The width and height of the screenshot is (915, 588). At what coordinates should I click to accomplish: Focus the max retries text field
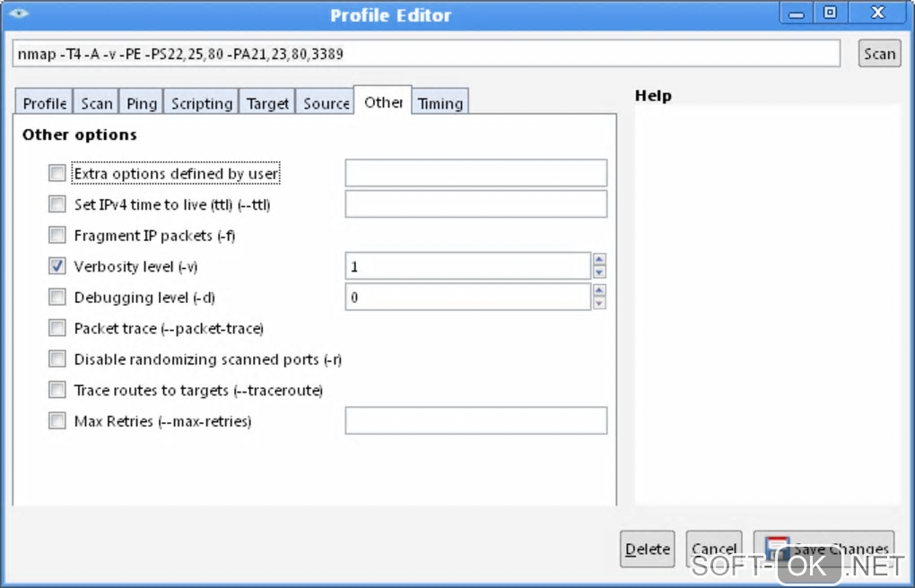coord(475,420)
